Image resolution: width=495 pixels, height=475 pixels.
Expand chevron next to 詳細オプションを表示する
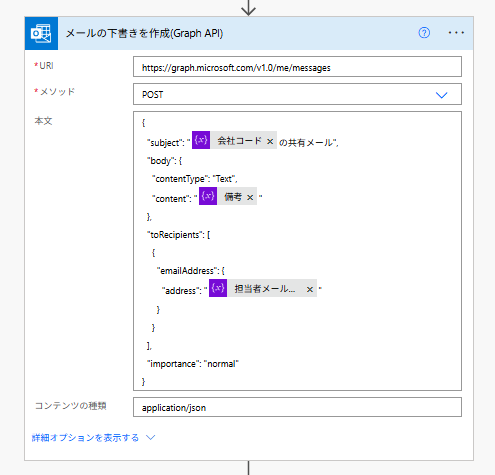(x=151, y=437)
